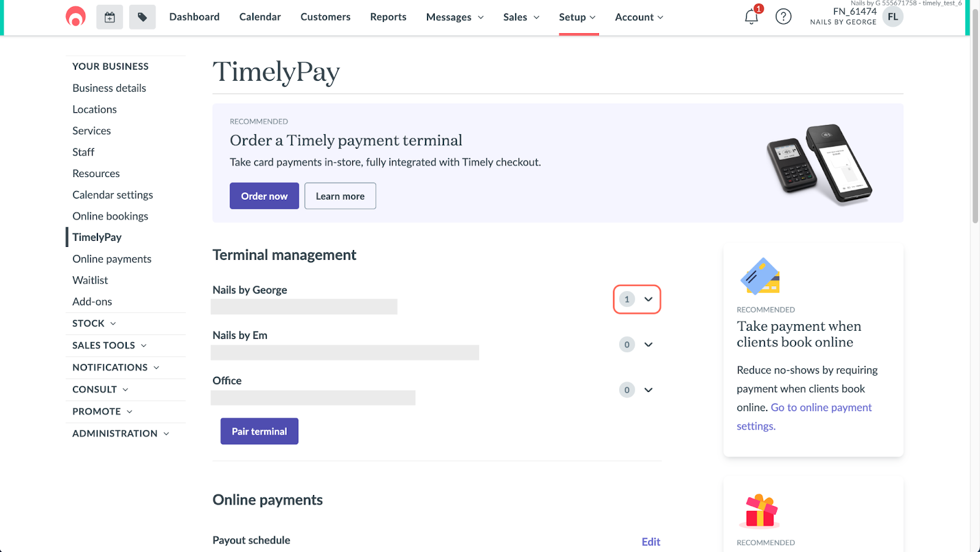Screen dimensions: 980x552
Task: Open Waitlist in sidebar
Action: point(90,280)
